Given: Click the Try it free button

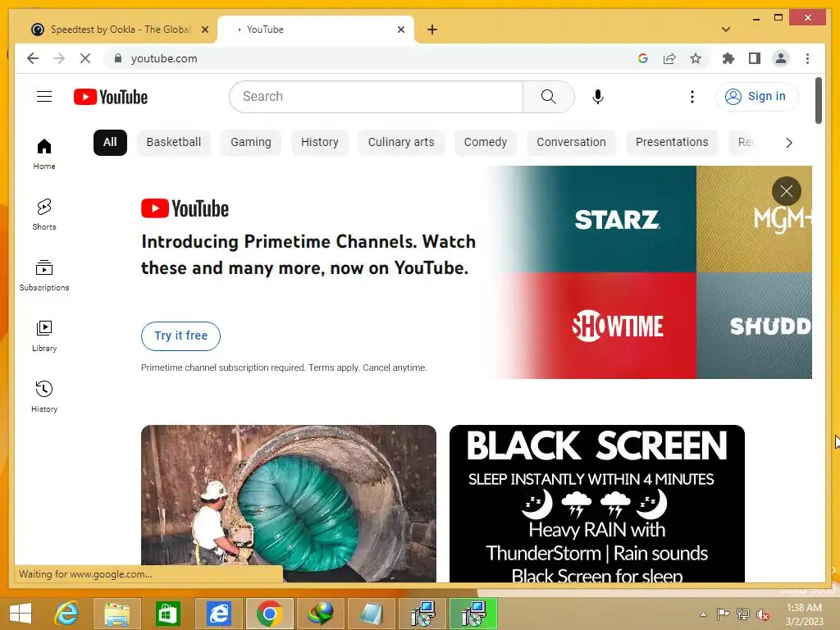Looking at the screenshot, I should (x=180, y=336).
